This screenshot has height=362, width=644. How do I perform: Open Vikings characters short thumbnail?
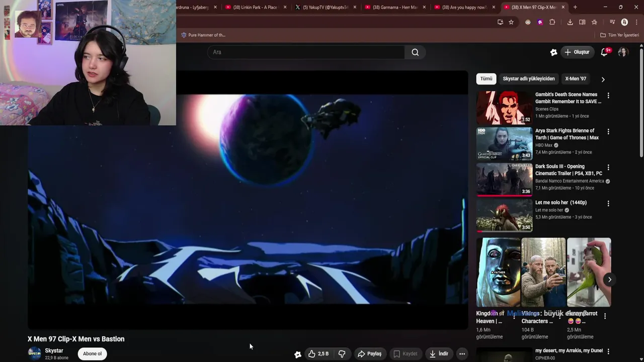click(x=543, y=272)
